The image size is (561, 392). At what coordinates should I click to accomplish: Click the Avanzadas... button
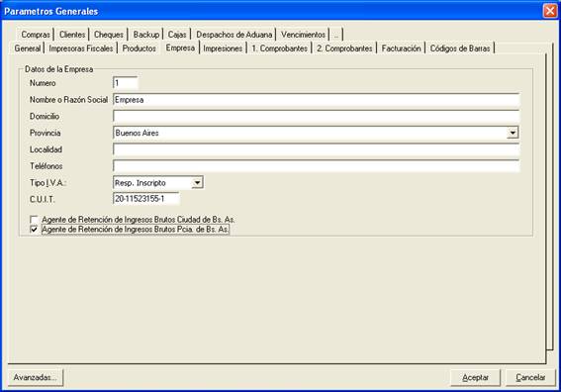pos(35,378)
